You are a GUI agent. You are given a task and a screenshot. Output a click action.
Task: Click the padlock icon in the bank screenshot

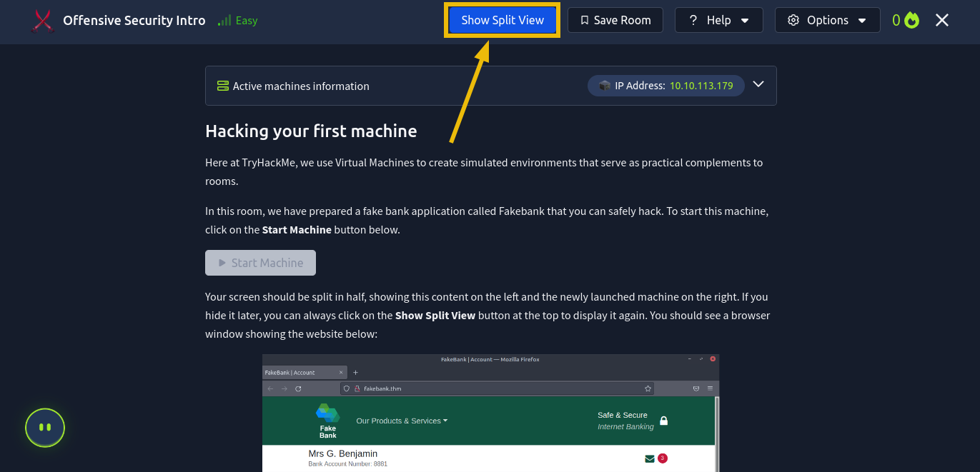663,421
